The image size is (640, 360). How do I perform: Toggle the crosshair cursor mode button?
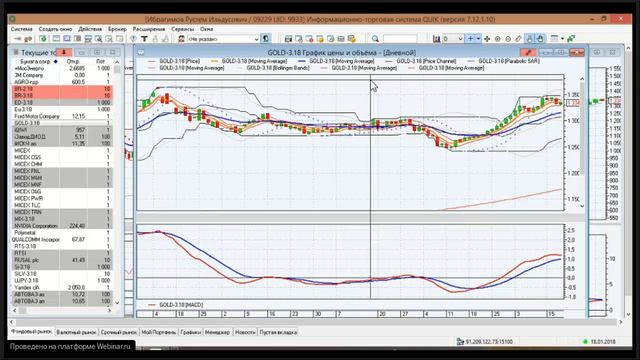[x=470, y=38]
